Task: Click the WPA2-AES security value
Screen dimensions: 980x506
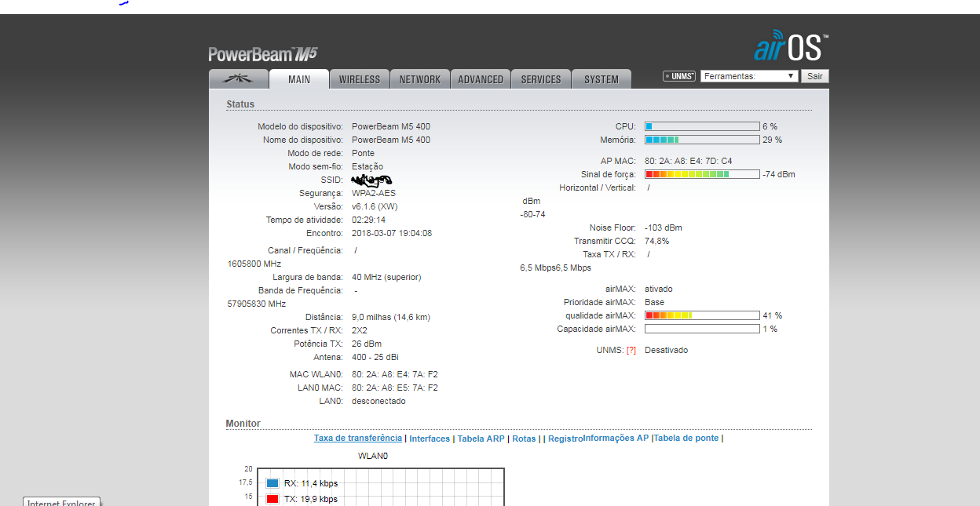Action: (374, 193)
